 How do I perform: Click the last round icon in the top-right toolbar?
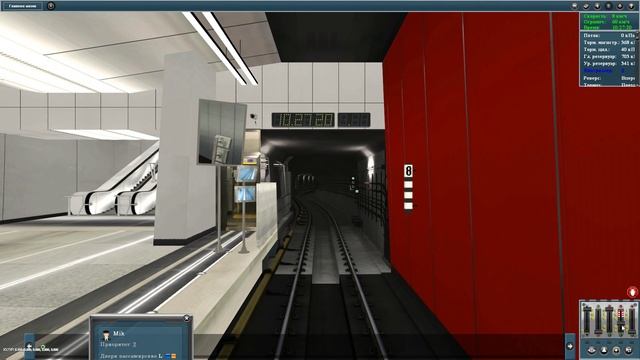pos(631,6)
